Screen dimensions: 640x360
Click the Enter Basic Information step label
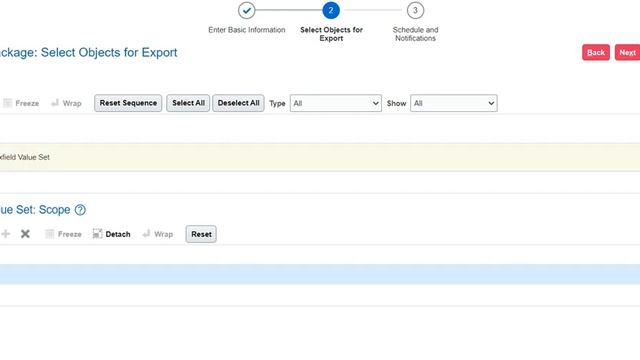click(247, 30)
